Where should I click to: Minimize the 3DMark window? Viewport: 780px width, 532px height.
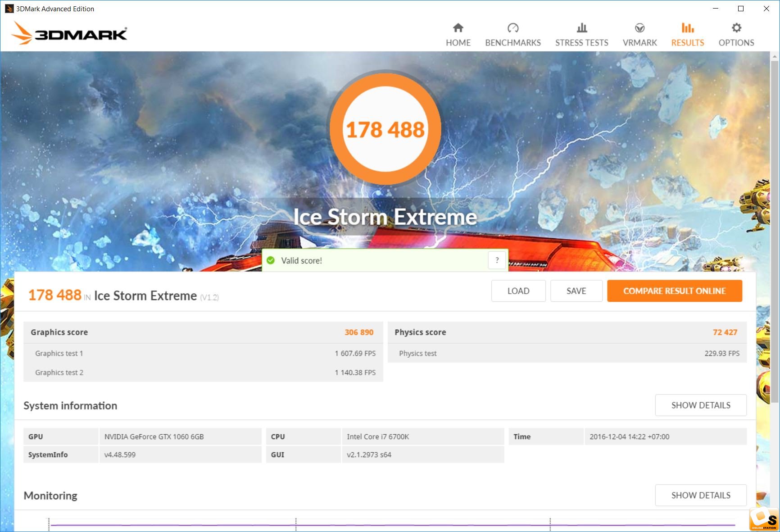coord(715,9)
